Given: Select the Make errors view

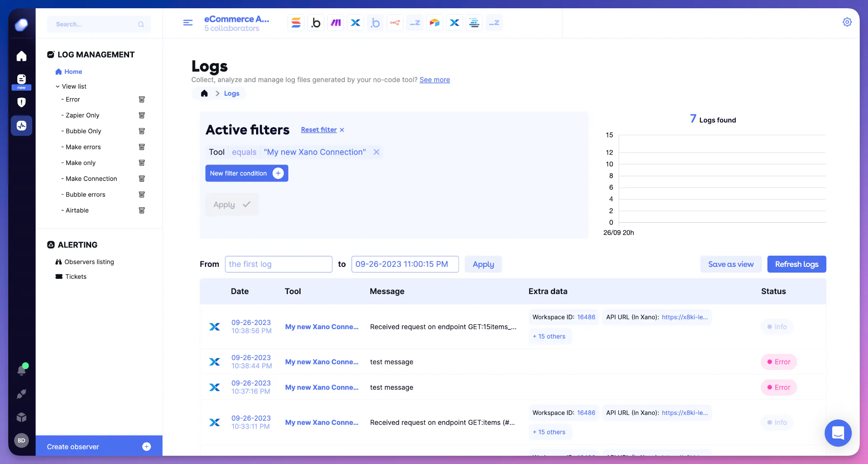Looking at the screenshot, I should click(x=83, y=147).
